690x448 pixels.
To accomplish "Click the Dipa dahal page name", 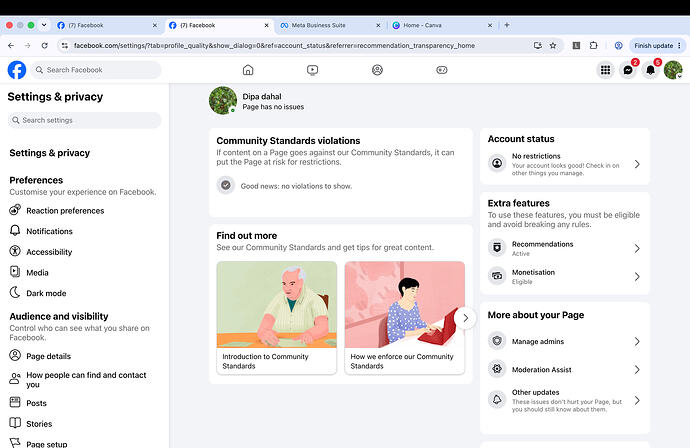I will pos(262,96).
